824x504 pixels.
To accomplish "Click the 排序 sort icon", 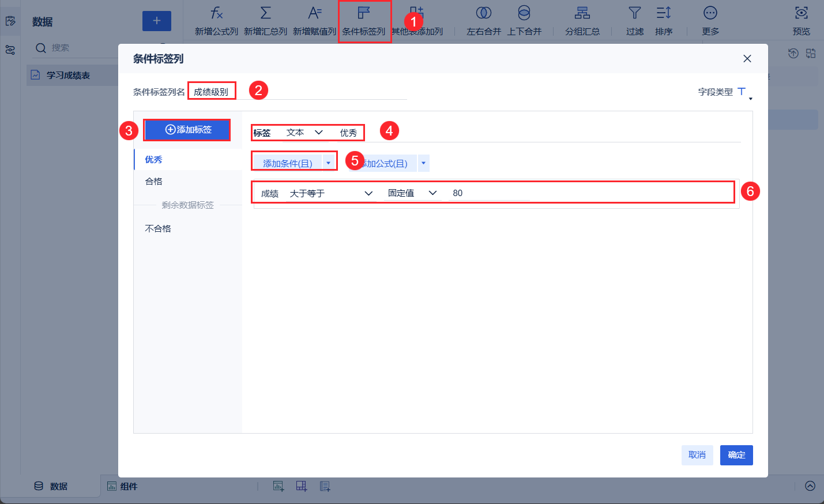I will [x=664, y=13].
